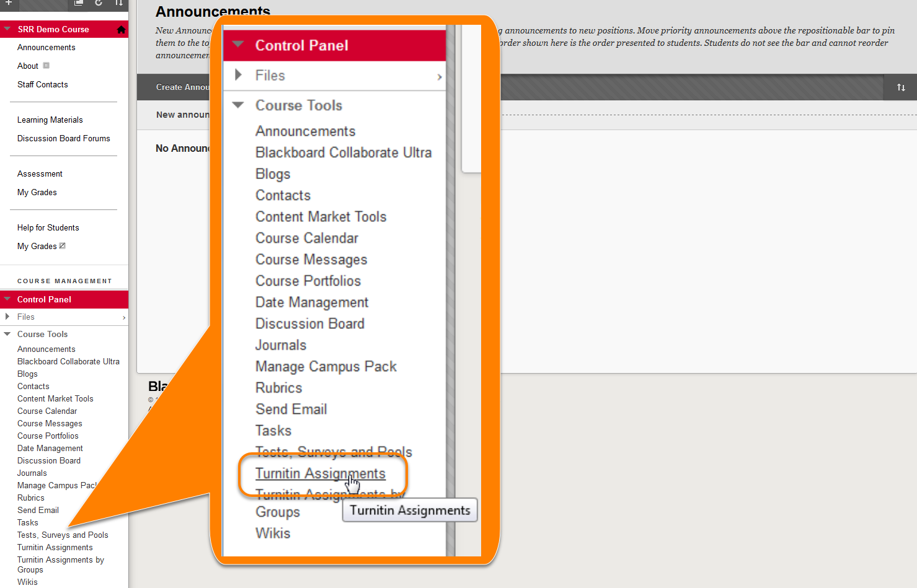
Task: Open Blackboard Collaborate Ultra in the left sidebar
Action: [x=68, y=361]
